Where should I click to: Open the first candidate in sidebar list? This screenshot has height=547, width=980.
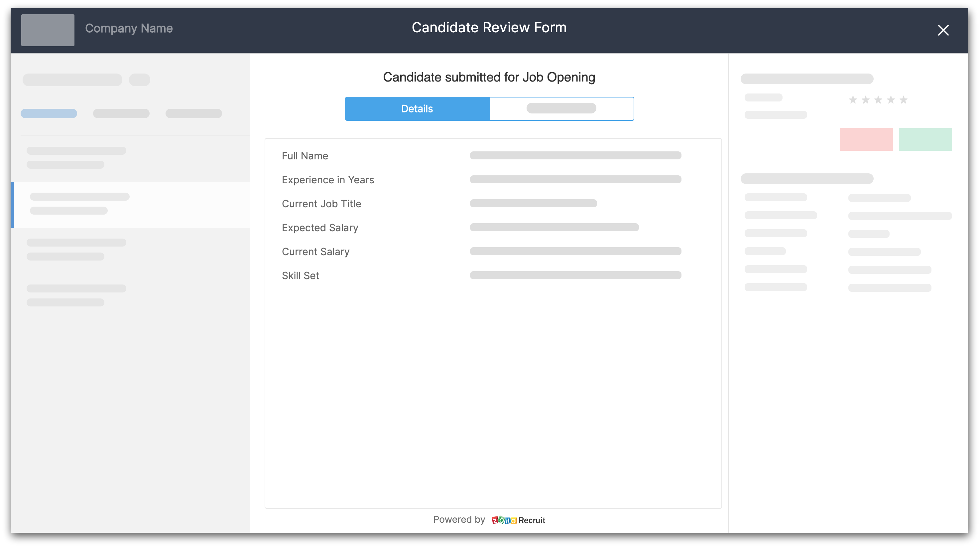[76, 158]
